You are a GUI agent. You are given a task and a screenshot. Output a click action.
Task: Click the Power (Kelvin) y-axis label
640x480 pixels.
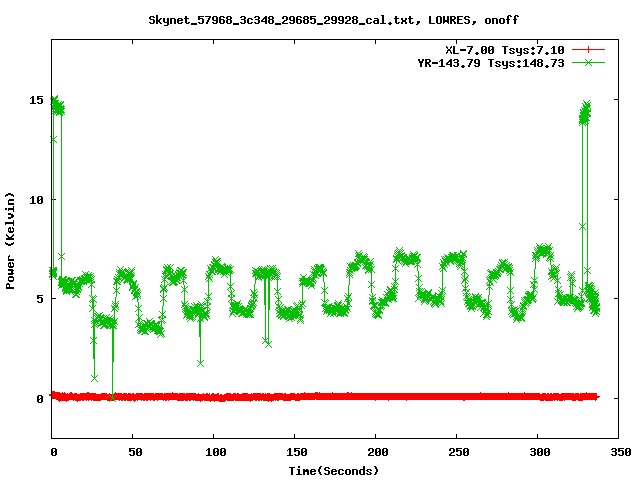(x=10, y=241)
